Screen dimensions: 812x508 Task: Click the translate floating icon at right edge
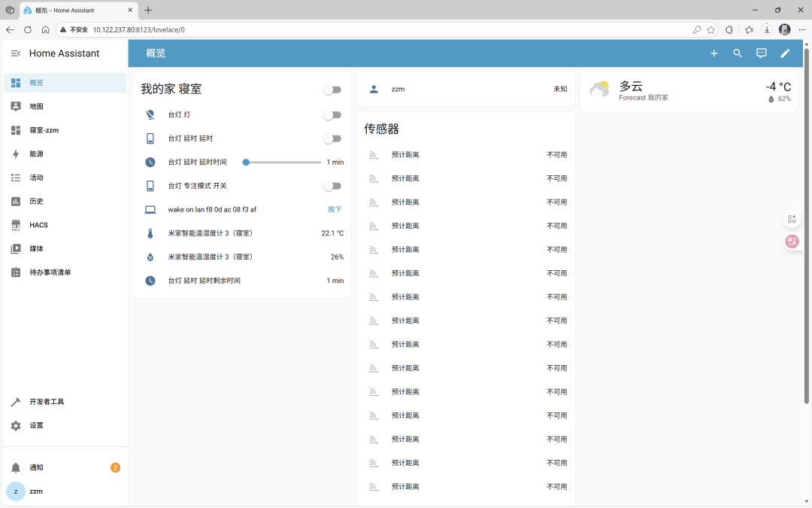tap(792, 241)
